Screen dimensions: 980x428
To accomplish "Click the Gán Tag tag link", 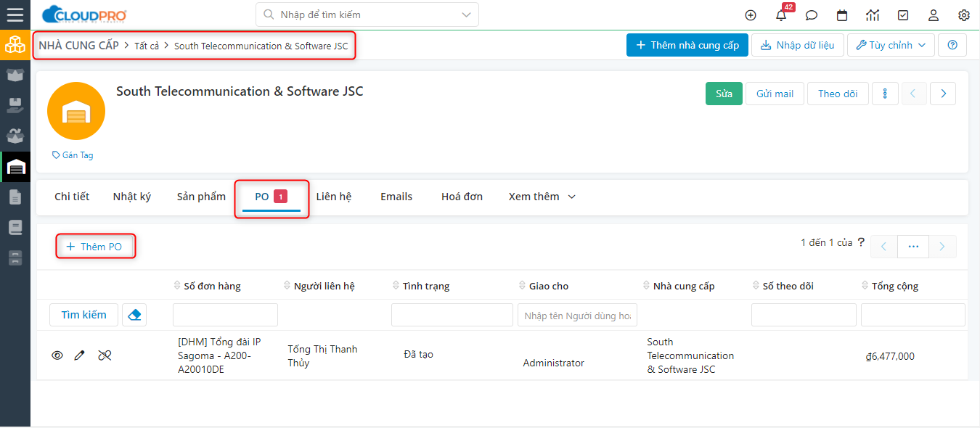I will (x=73, y=155).
